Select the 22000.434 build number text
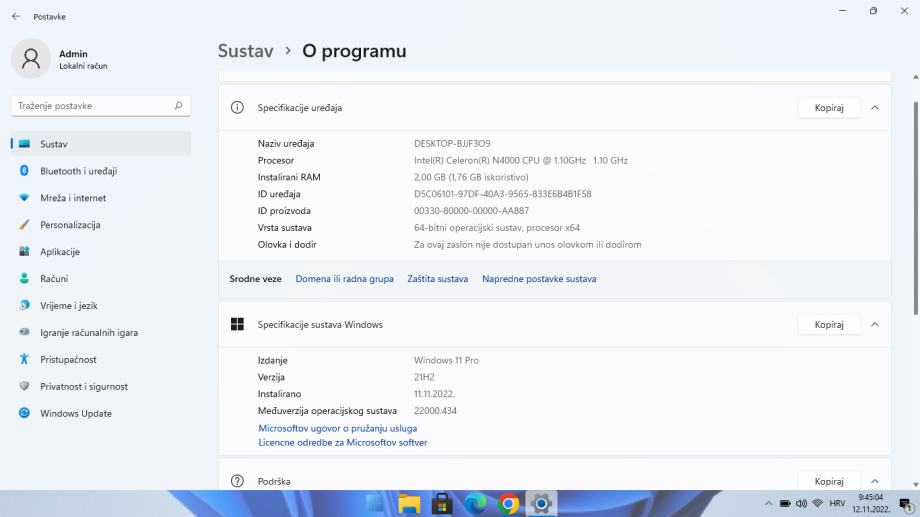 (435, 411)
